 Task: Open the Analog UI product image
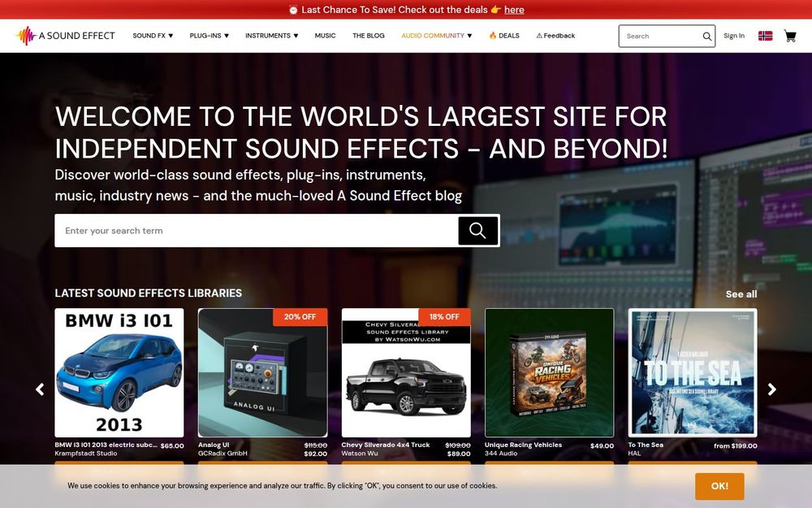(x=262, y=373)
